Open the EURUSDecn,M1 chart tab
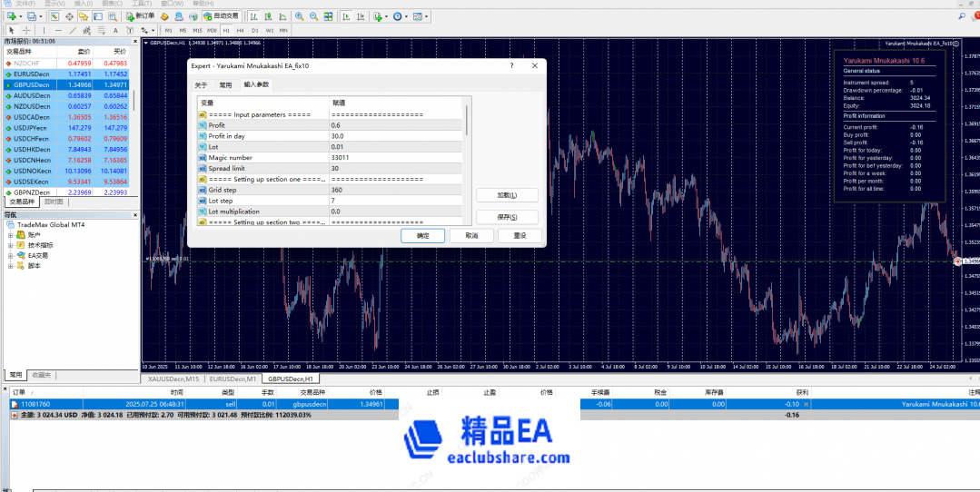 (233, 379)
